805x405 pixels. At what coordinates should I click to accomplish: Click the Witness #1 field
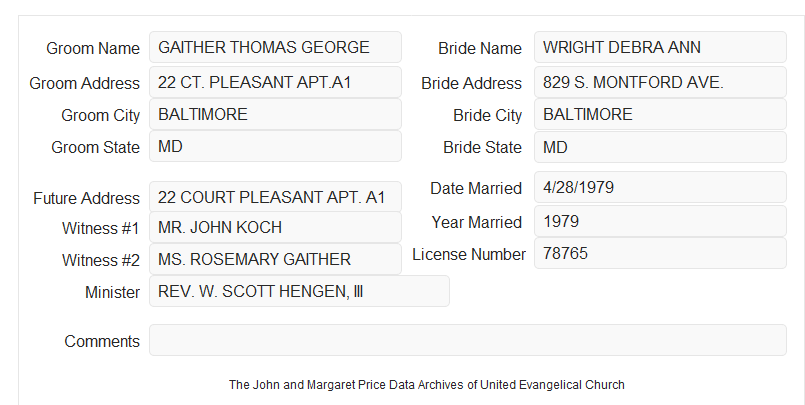click(275, 227)
